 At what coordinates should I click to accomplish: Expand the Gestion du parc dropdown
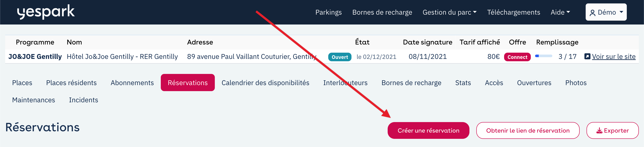pos(449,12)
